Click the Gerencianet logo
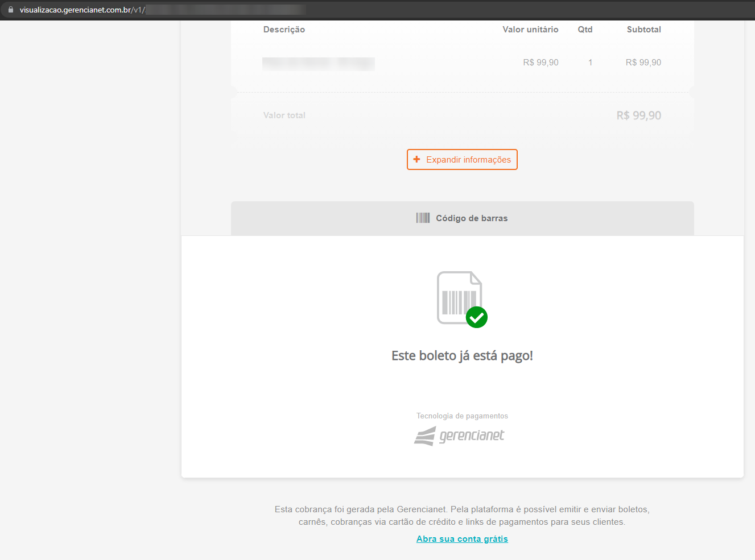755x560 pixels. (459, 436)
